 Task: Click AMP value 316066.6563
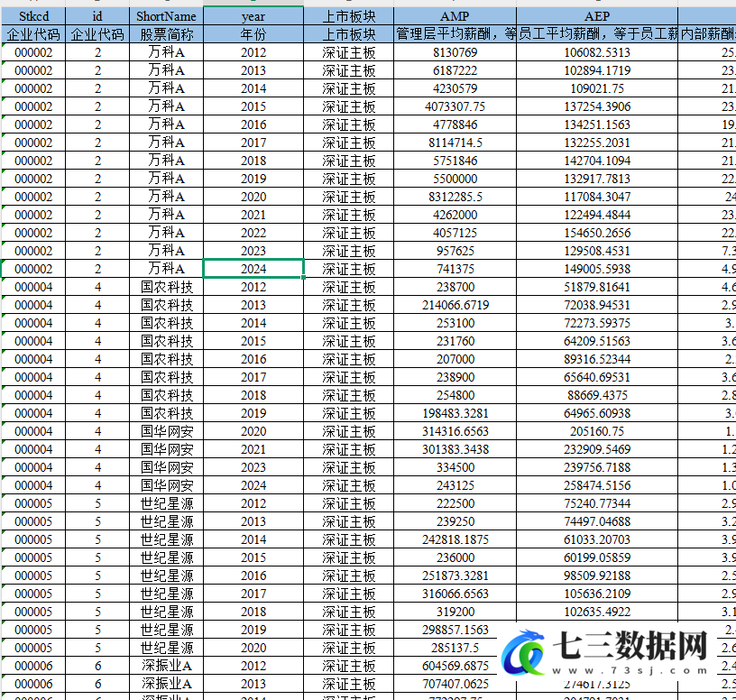[455, 594]
